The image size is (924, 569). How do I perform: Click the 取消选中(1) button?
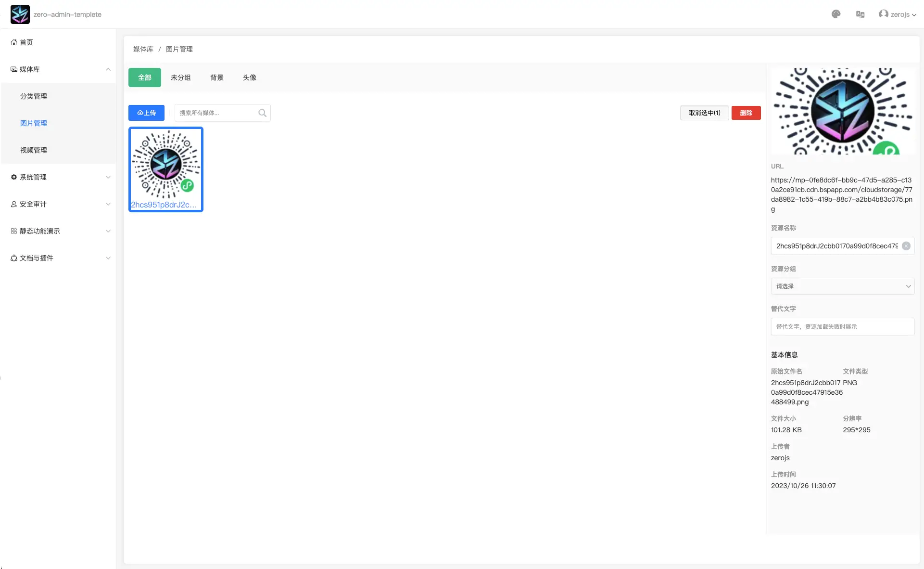point(705,113)
